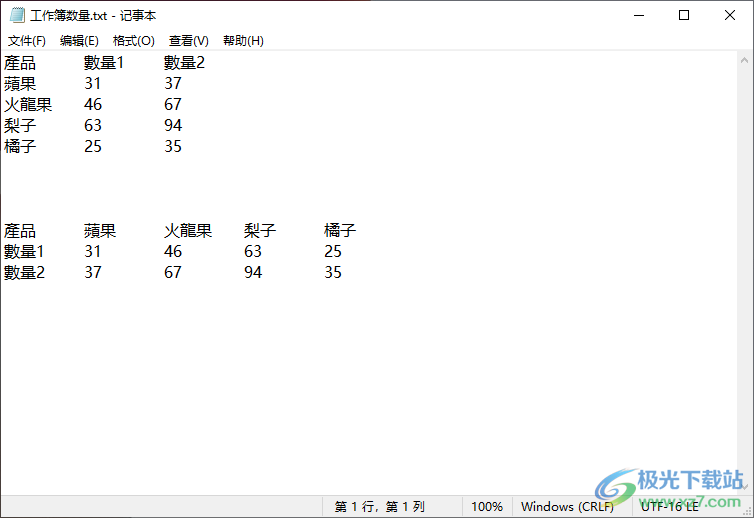Click value 35 in the 橘子 row
Viewport: 754px width, 518px height.
point(173,147)
